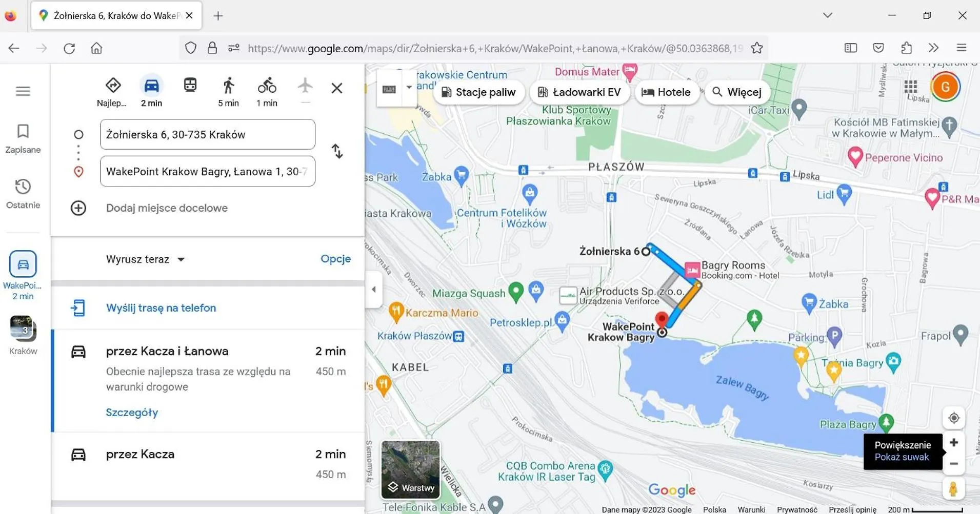The image size is (980, 514).
Task: Select the car driving mode
Action: pyautogui.click(x=151, y=92)
